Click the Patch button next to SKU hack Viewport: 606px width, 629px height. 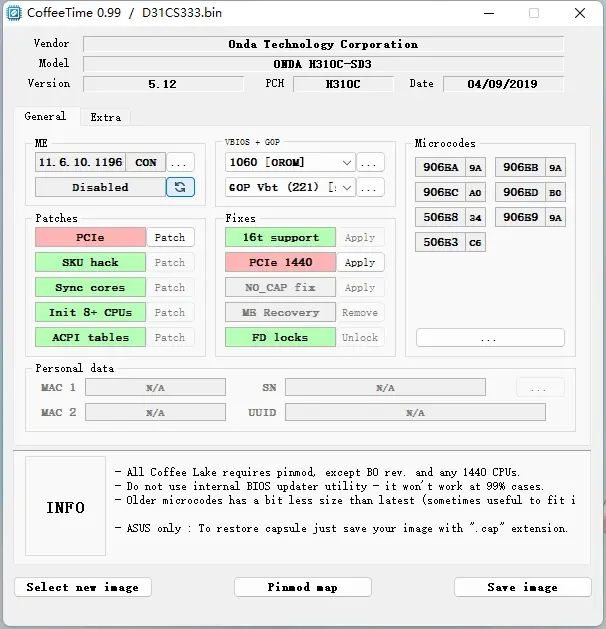[x=170, y=262]
